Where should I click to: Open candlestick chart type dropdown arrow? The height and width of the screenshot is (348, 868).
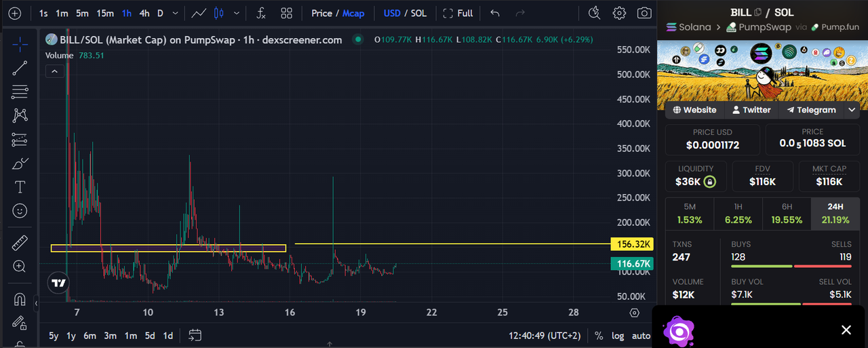tap(236, 13)
